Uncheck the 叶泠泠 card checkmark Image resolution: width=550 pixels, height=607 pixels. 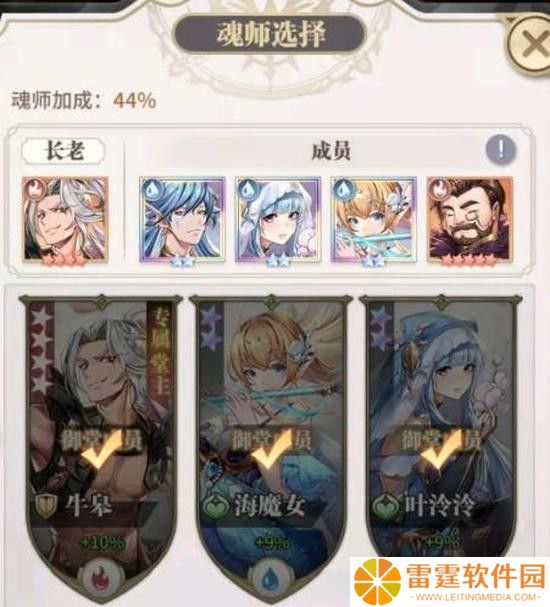click(x=440, y=448)
